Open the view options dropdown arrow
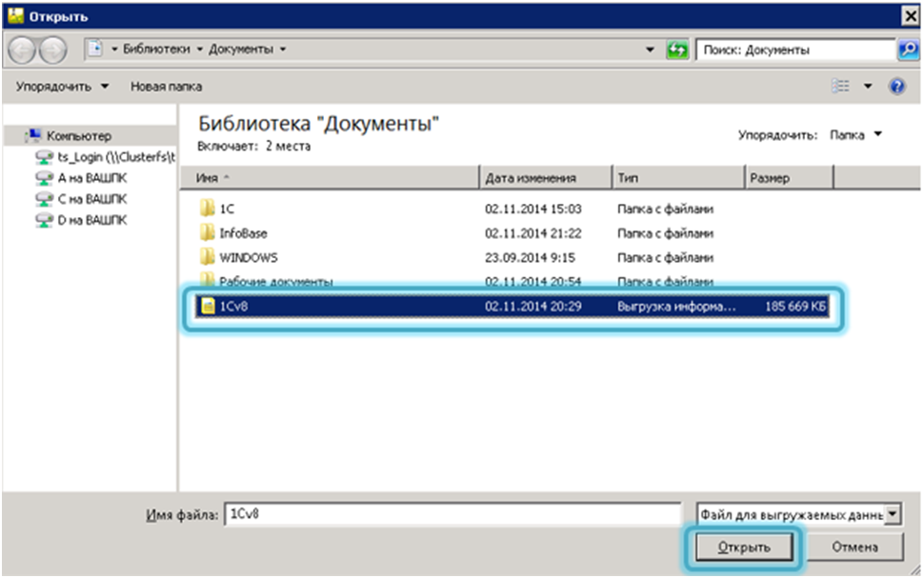Screen dimensions: 924x578 (868, 87)
